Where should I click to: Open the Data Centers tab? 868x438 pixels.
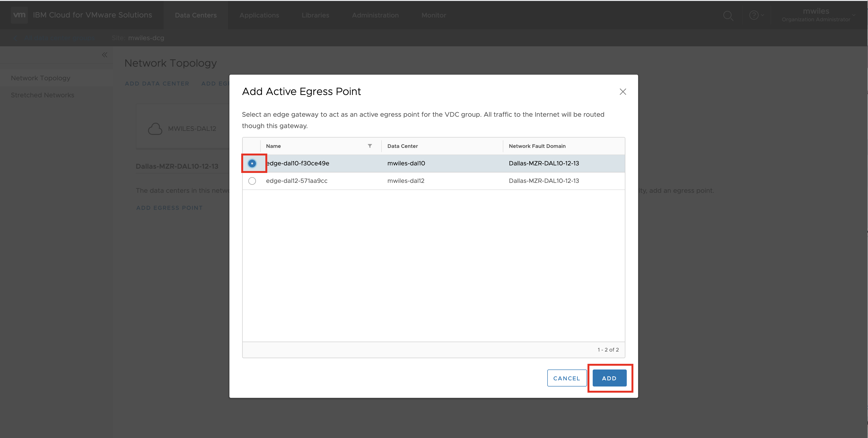[x=195, y=15]
